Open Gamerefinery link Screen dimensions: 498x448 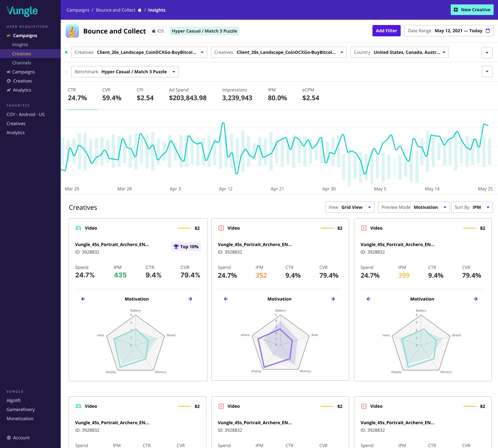(21, 409)
